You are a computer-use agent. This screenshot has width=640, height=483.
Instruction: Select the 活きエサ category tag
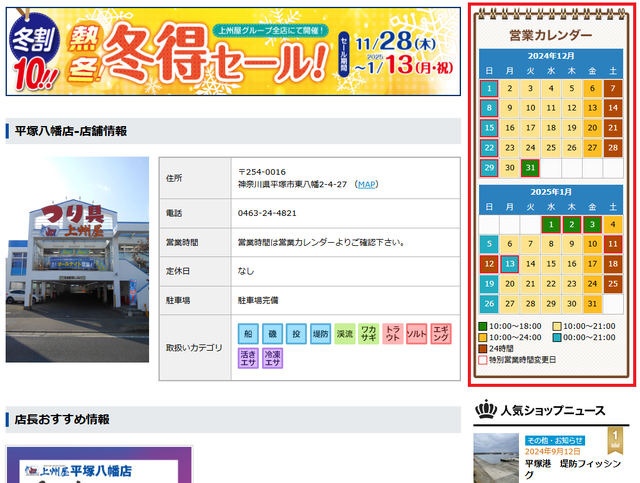(x=248, y=358)
